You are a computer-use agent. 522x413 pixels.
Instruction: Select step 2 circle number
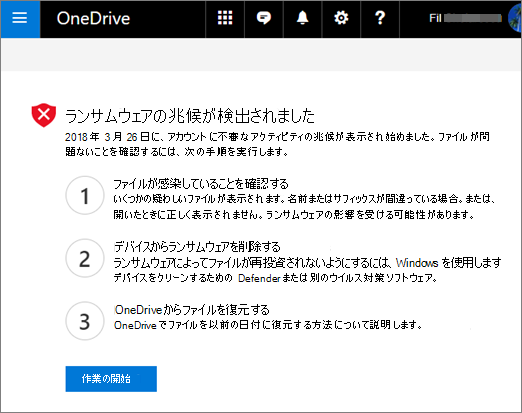click(x=85, y=258)
